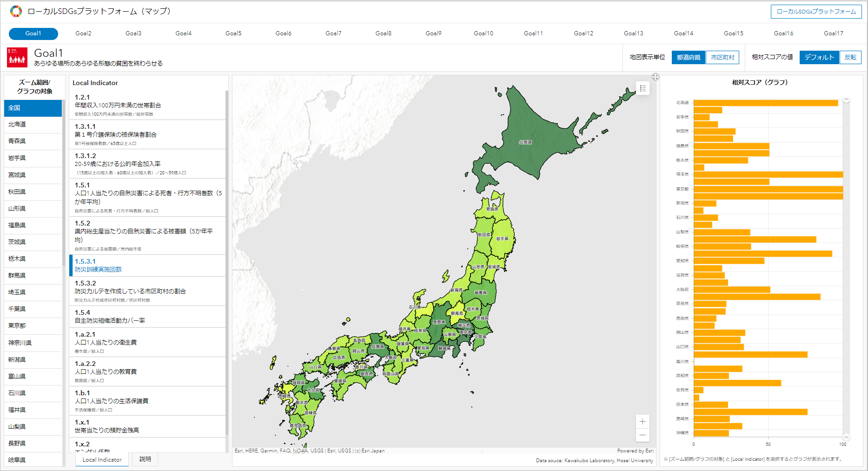Viewport: 868px width, 471px height.
Task: Click the map zoom out minus button
Action: [x=643, y=435]
